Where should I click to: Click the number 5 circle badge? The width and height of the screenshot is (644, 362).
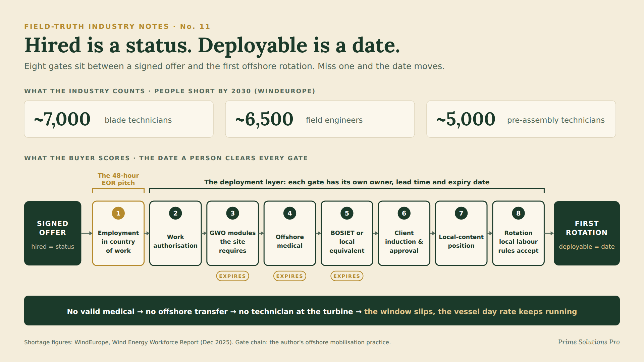click(x=347, y=213)
